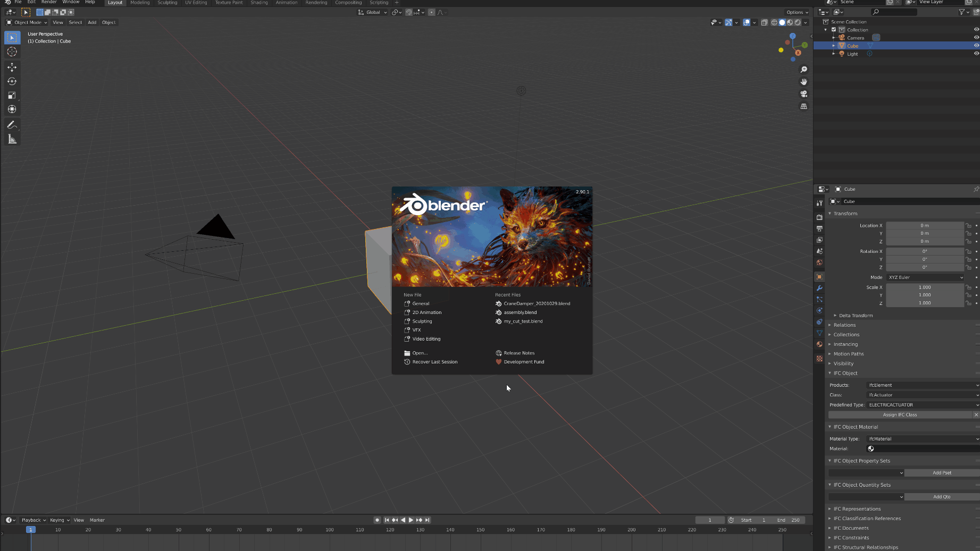Switch to the Shading workspace tab
The width and height of the screenshot is (980, 551).
pyautogui.click(x=259, y=3)
